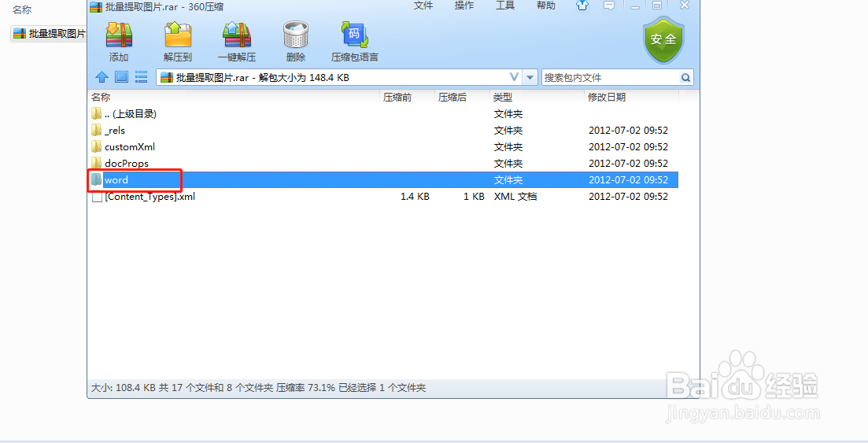
Task: Click the status bar size summary text
Action: (x=258, y=388)
